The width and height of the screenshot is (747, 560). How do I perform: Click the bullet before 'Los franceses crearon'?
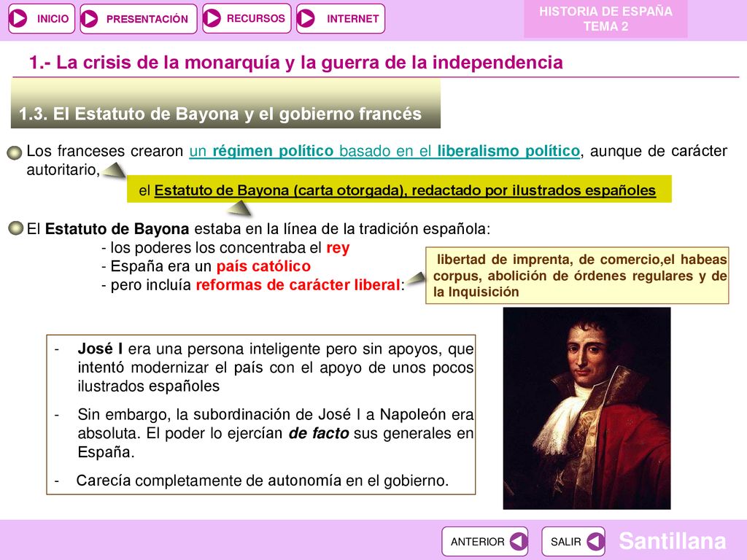point(15,152)
